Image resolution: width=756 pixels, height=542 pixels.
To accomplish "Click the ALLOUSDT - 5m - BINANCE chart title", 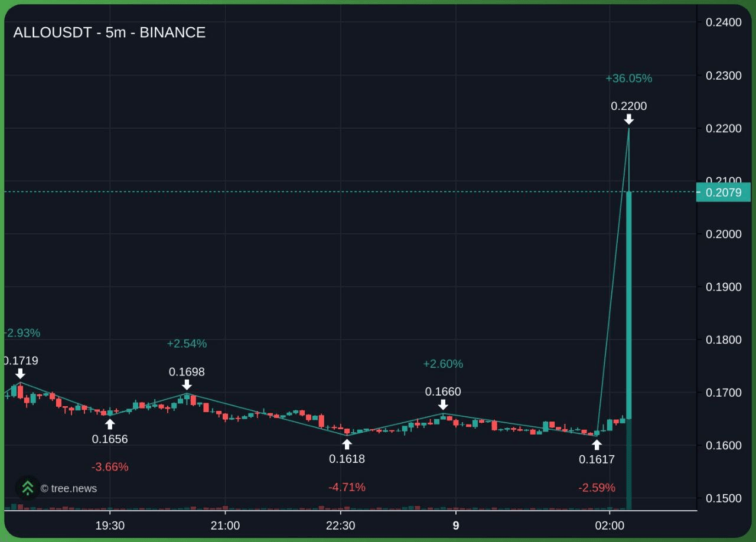I will click(x=109, y=32).
